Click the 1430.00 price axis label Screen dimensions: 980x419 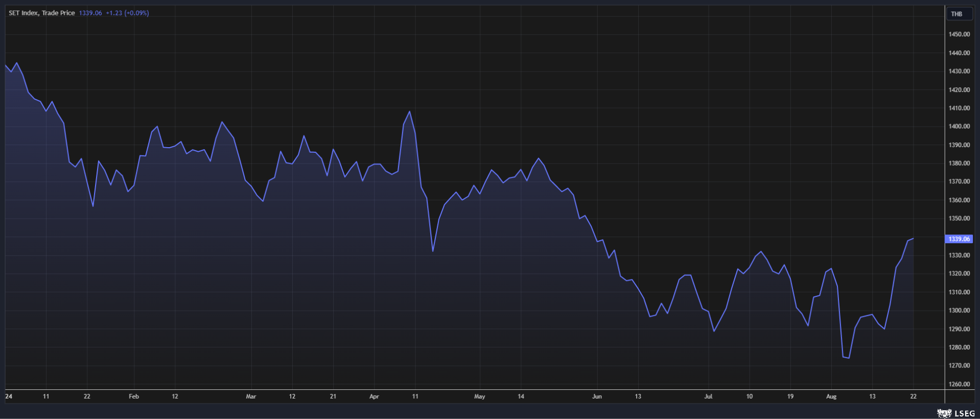959,71
